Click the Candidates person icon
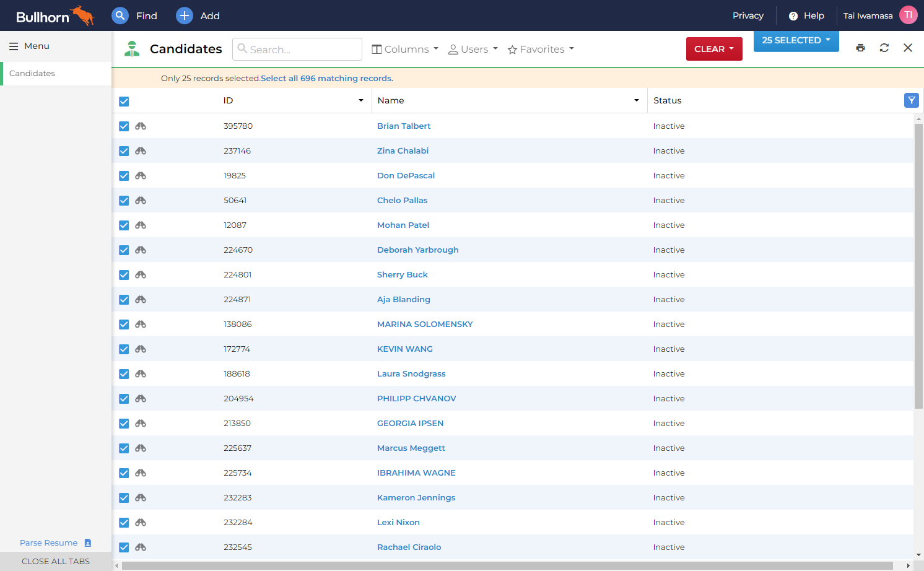The width and height of the screenshot is (924, 571). pyautogui.click(x=132, y=48)
